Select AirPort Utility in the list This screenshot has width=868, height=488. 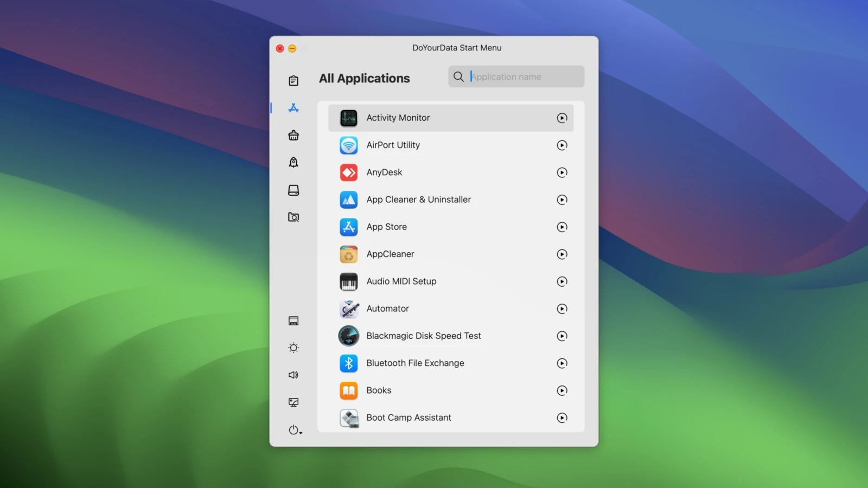(393, 145)
